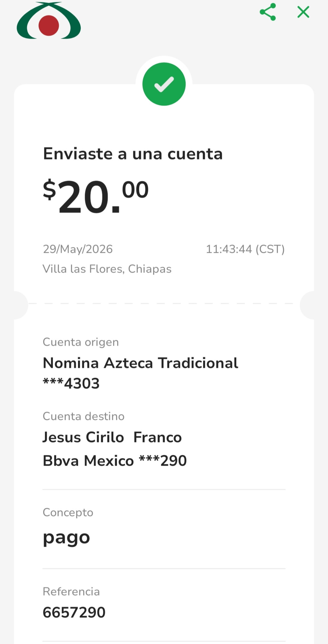This screenshot has width=328, height=644.
Task: Tap the 'Cuenta origen' label
Action: [x=81, y=342]
